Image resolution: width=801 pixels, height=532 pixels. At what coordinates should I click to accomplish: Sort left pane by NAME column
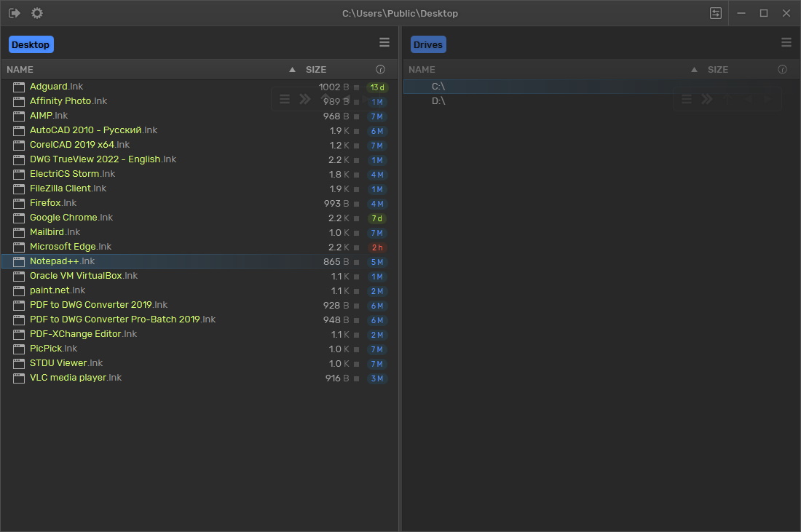click(20, 70)
